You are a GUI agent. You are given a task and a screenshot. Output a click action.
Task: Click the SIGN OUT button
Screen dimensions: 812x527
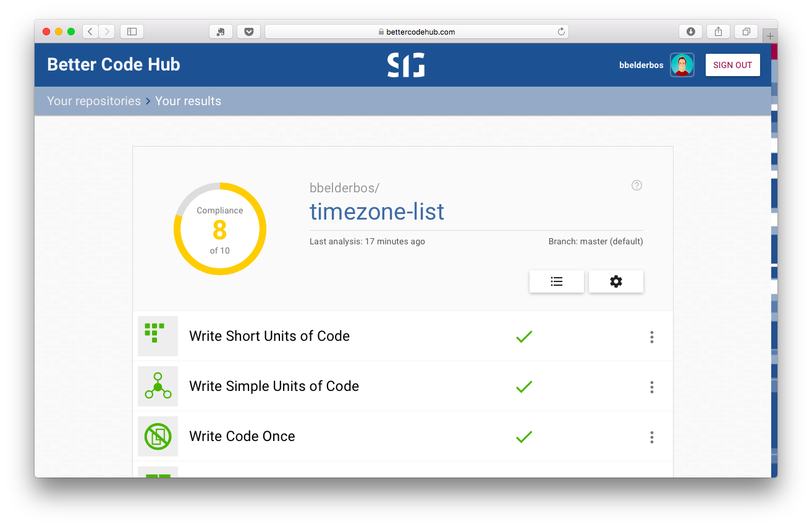732,65
